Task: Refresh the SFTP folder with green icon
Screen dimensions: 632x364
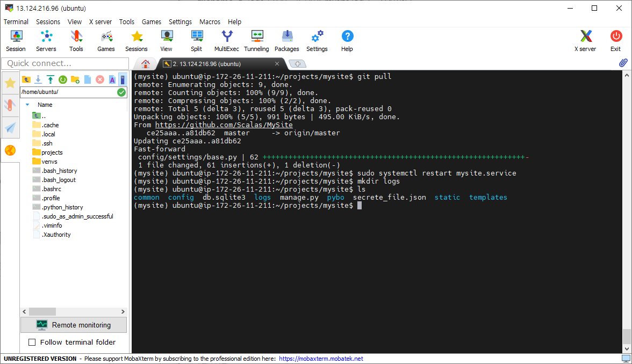Action: coord(63,79)
